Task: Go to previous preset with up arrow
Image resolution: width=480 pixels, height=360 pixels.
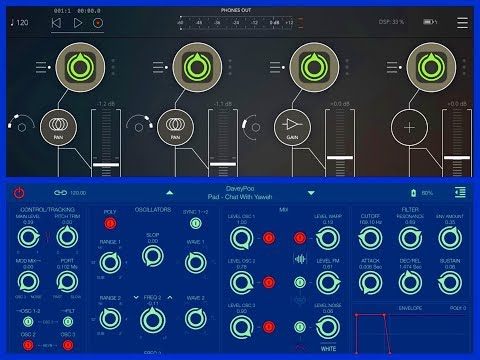Action: tap(170, 193)
